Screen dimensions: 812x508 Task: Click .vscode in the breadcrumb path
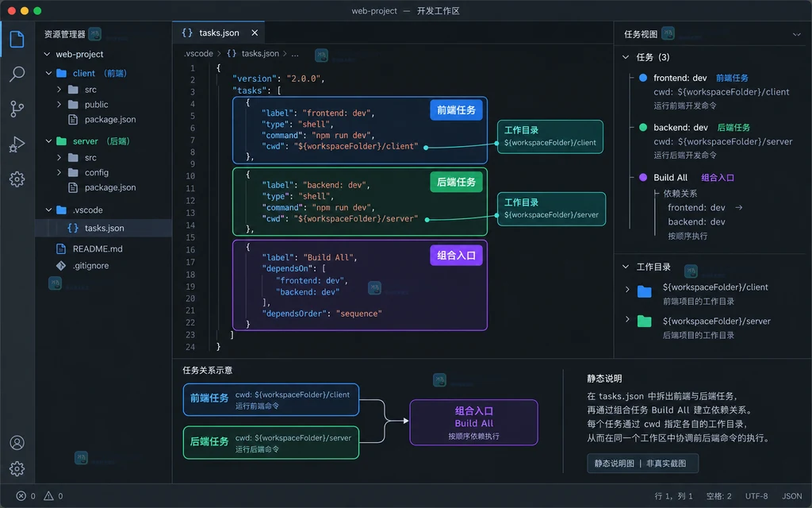(198, 53)
